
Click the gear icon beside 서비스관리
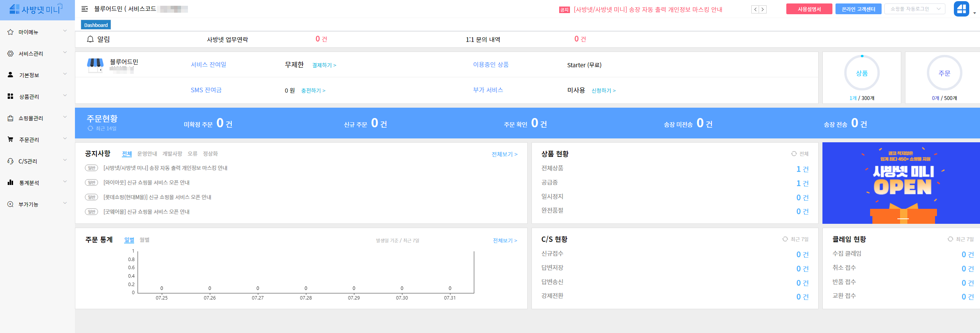[x=10, y=54]
